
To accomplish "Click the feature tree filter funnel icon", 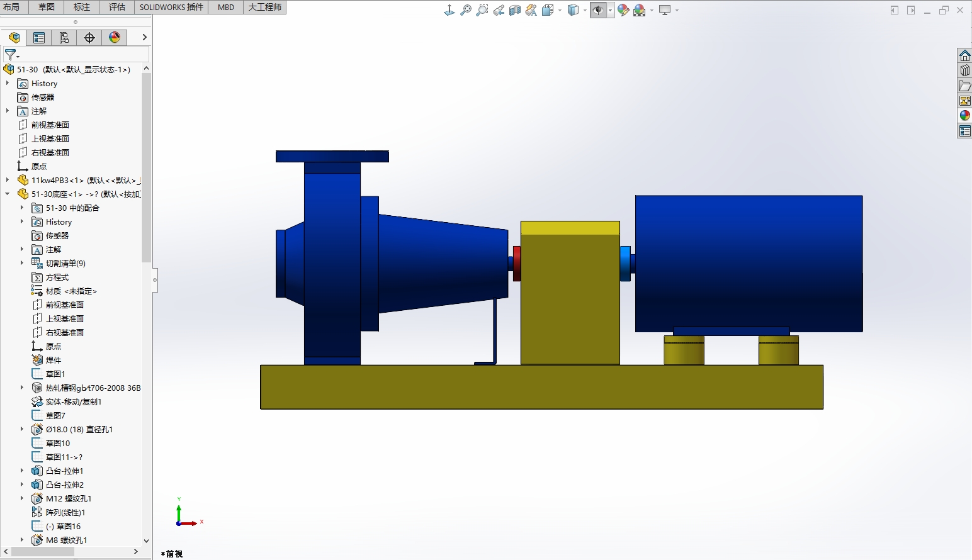I will pos(11,55).
